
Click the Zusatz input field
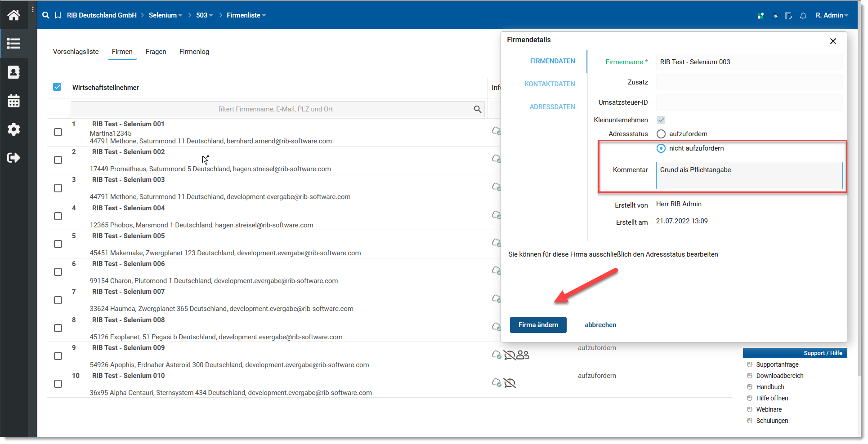tap(749, 82)
